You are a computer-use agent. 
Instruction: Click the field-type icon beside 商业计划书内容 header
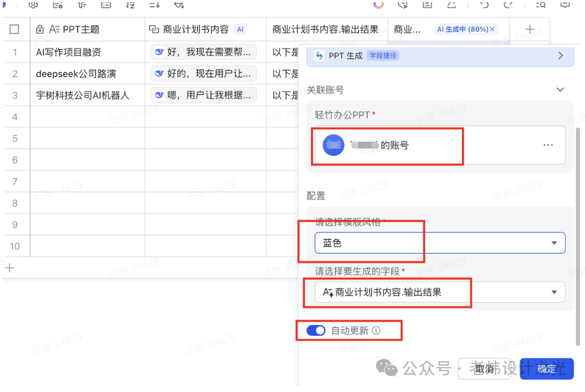click(154, 29)
